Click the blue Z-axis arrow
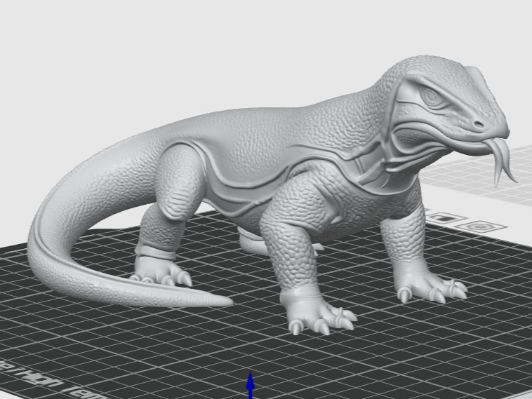The width and height of the screenshot is (532, 399). (x=251, y=386)
